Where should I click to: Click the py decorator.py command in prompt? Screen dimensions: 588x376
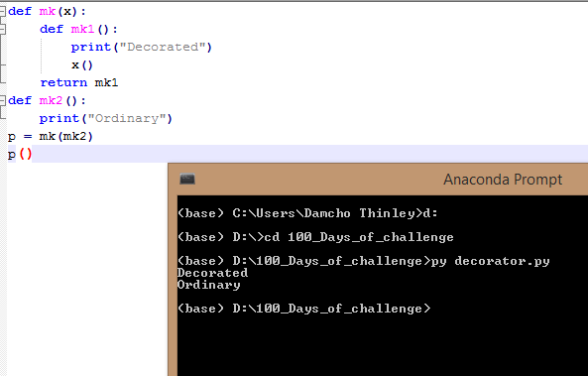(x=490, y=261)
